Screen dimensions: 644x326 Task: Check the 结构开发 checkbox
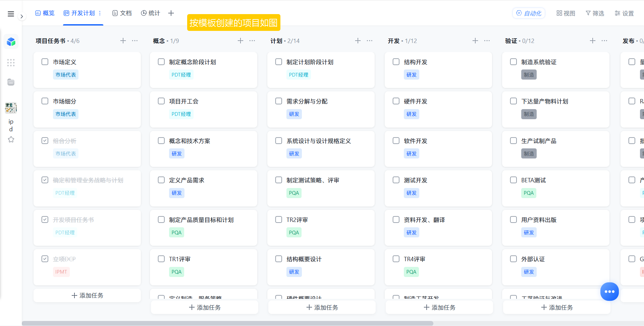(396, 62)
